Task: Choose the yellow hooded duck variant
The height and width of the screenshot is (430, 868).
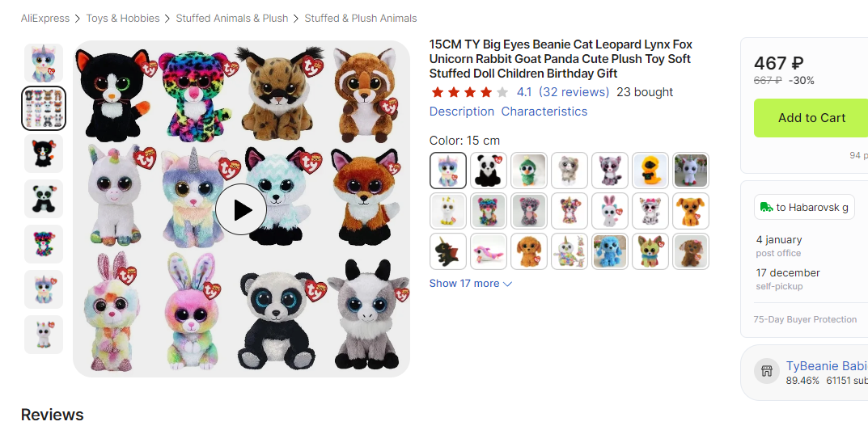Action: (650, 171)
